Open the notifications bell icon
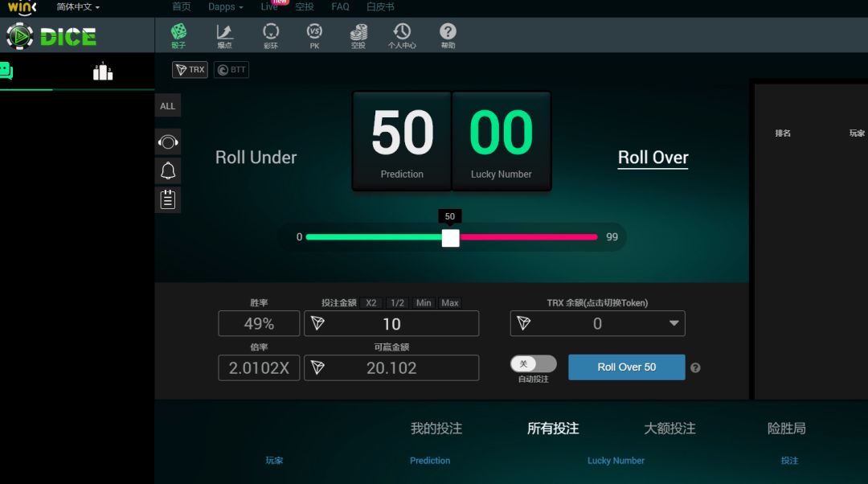The width and height of the screenshot is (868, 484). pyautogui.click(x=168, y=170)
